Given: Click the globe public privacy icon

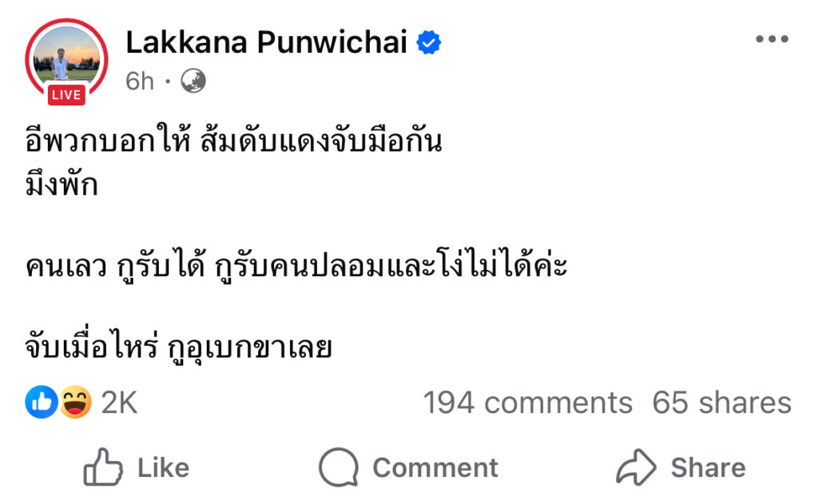Looking at the screenshot, I should 193,81.
